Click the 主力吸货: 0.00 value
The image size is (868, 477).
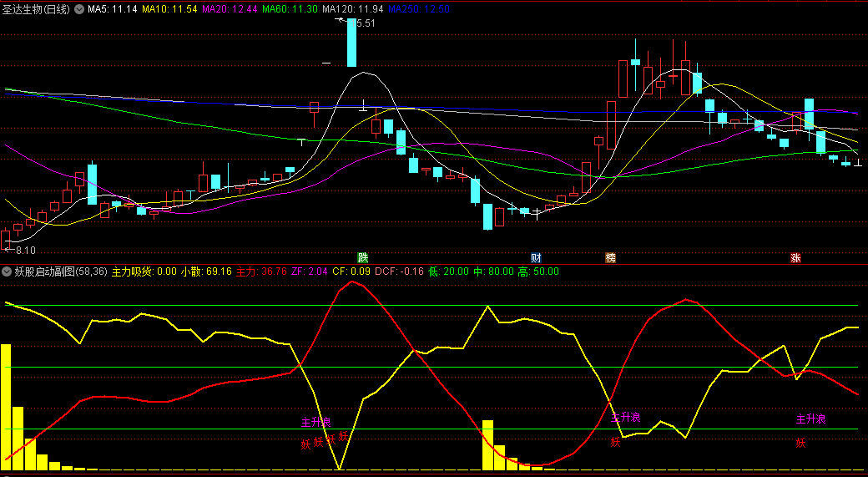tap(144, 271)
